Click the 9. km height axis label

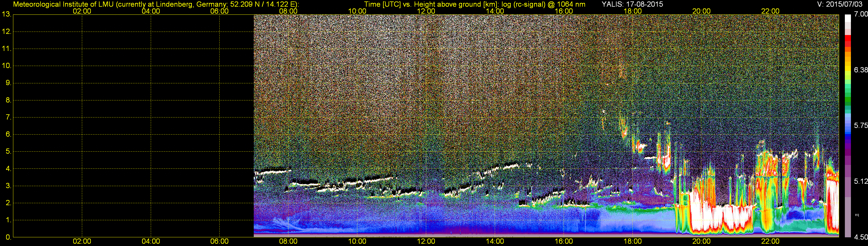pyautogui.click(x=8, y=83)
